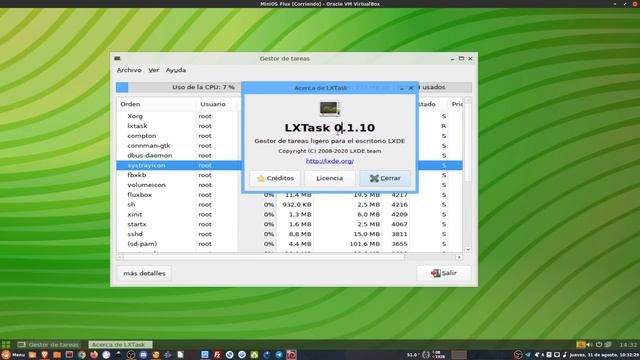The height and width of the screenshot is (360, 640).
Task: Select the fluxbox process row
Action: (289, 195)
